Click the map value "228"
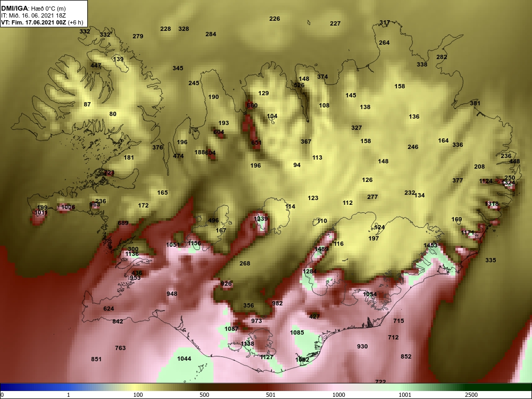The width and height of the screenshot is (532, 399). tap(165, 29)
